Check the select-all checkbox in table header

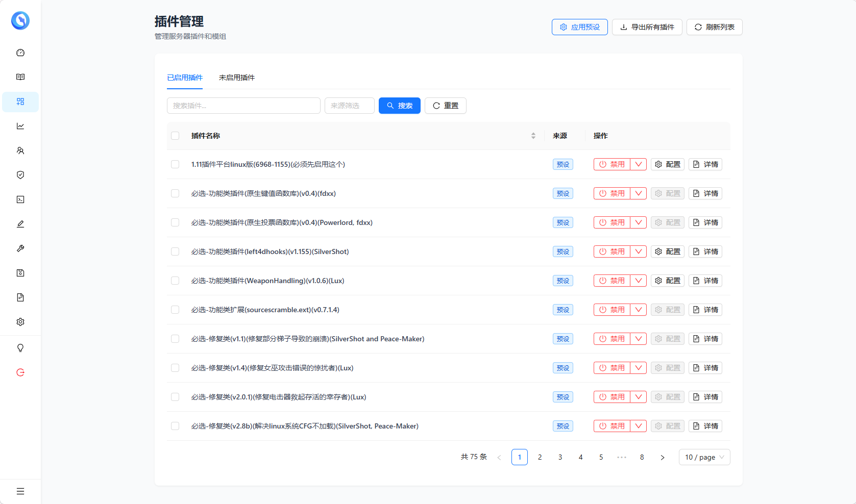tap(175, 136)
